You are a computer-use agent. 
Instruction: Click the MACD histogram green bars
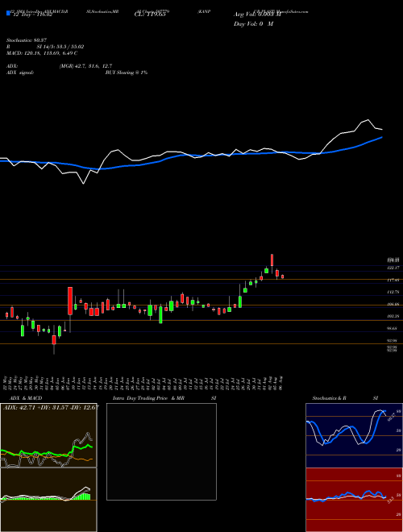(x=82, y=496)
